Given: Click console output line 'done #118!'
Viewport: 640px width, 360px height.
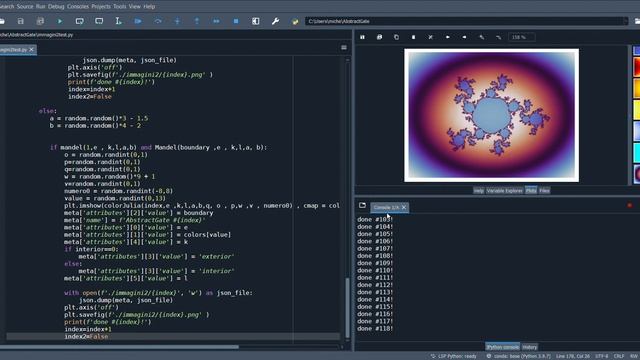Looking at the screenshot, I should point(375,329).
